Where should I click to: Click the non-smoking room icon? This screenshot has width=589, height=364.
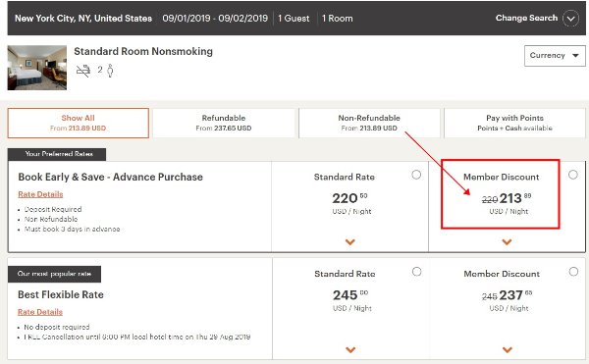pyautogui.click(x=83, y=71)
